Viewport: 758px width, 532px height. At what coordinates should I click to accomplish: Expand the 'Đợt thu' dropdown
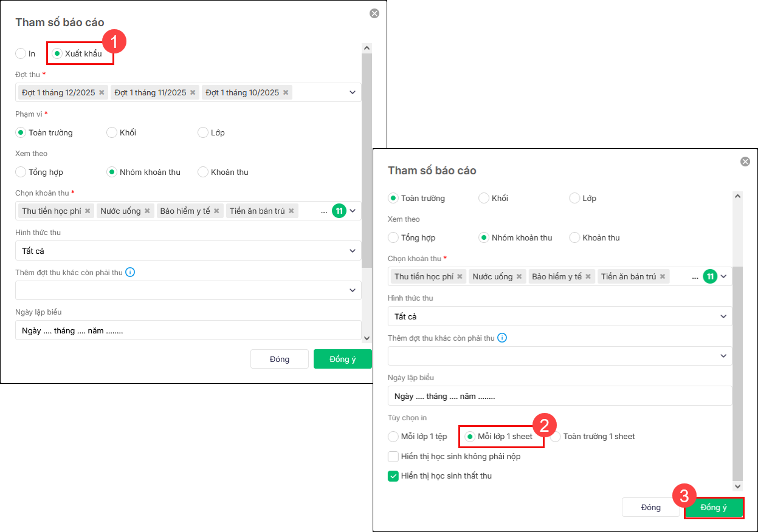pos(352,93)
